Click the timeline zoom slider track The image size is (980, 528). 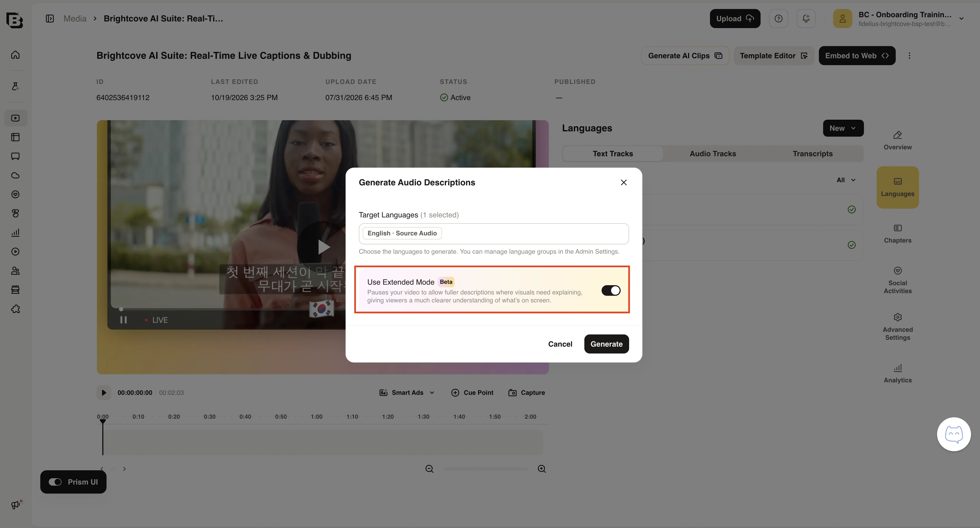pos(485,469)
